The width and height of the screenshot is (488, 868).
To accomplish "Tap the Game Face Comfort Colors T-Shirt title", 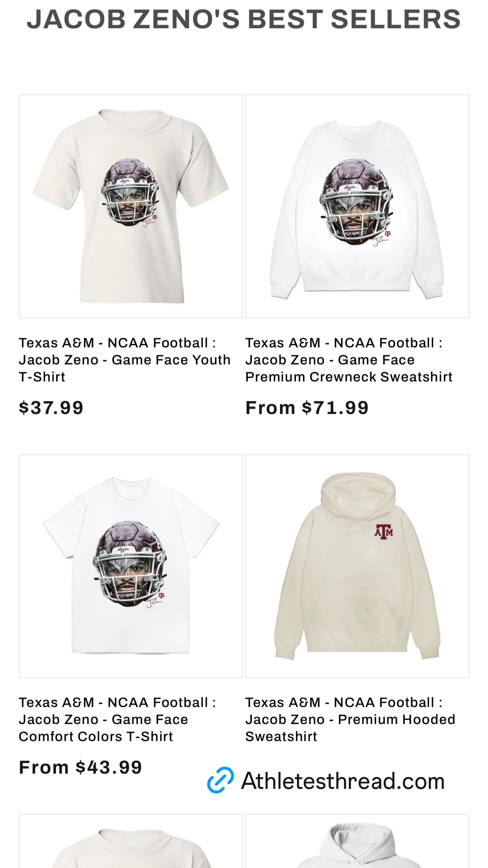I will click(117, 719).
